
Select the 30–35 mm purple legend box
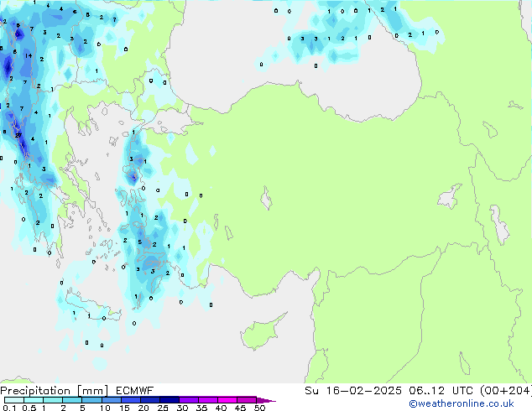(x=188, y=400)
